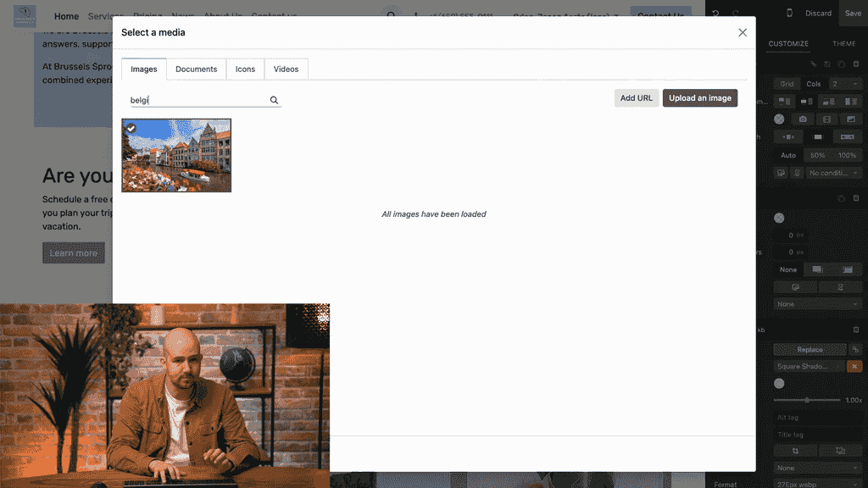Click the Undo icon in the top bar

(x=716, y=14)
